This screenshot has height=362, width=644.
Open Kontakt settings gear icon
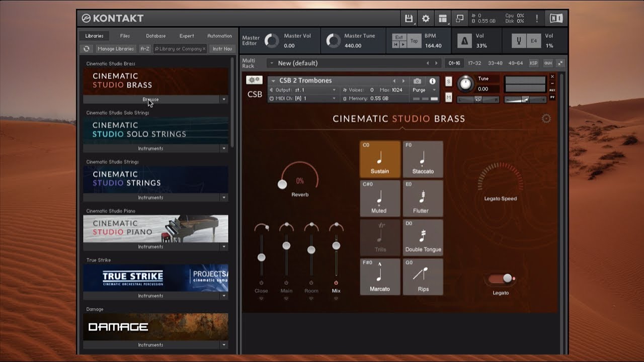pos(426,19)
